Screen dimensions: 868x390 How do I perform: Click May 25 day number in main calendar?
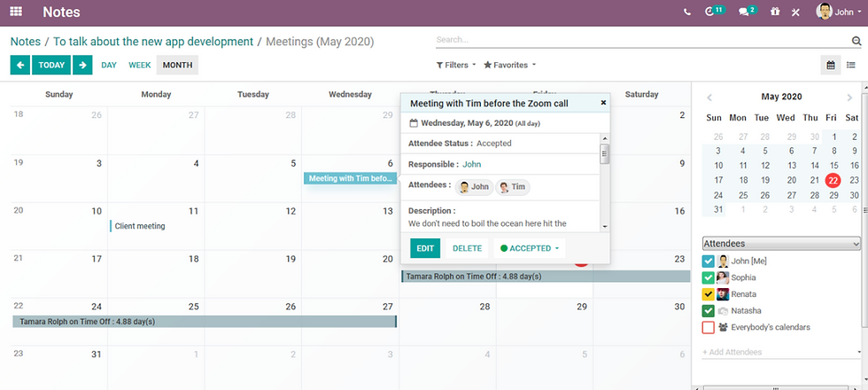point(194,307)
